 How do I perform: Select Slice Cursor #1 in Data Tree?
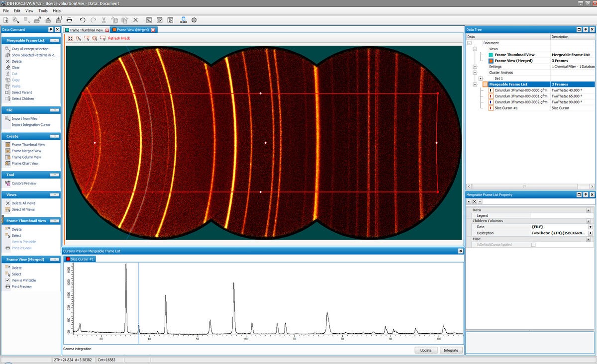coord(506,108)
